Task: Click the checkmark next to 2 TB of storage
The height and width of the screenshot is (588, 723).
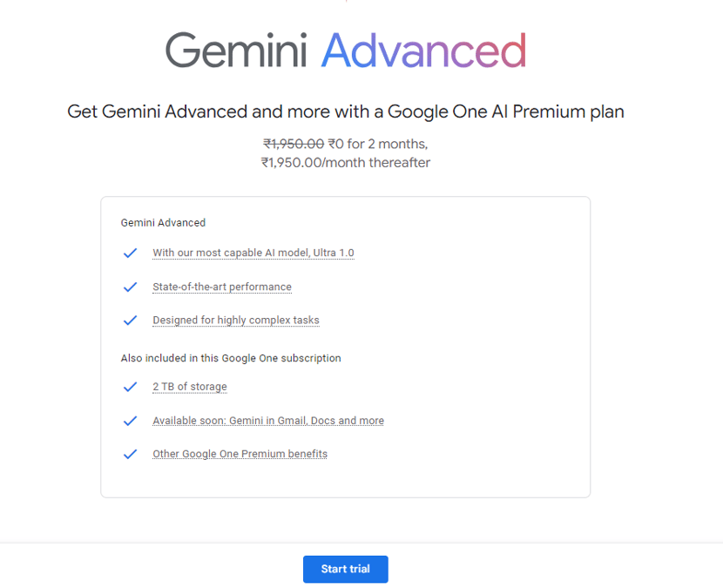Action: click(x=130, y=387)
